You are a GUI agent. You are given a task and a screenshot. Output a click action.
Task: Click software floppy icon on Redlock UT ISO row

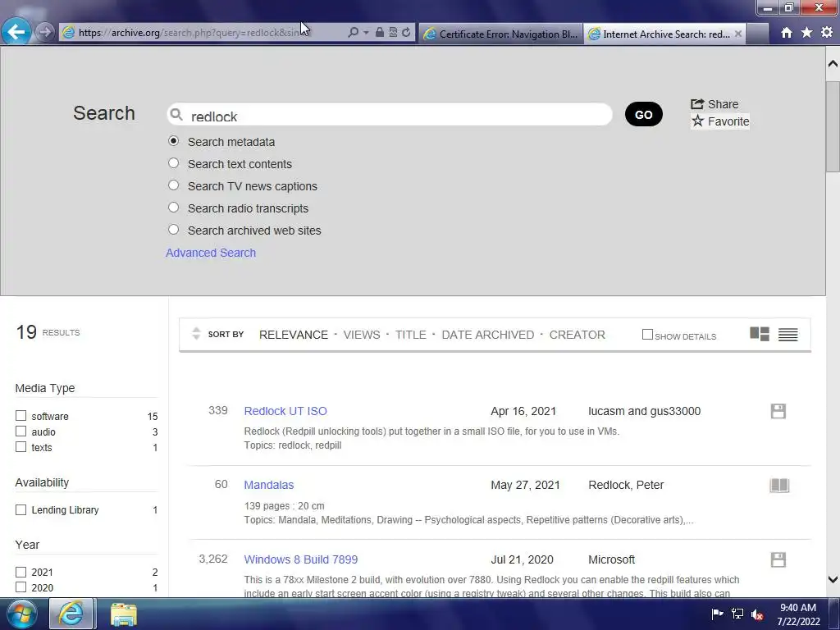pos(778,411)
